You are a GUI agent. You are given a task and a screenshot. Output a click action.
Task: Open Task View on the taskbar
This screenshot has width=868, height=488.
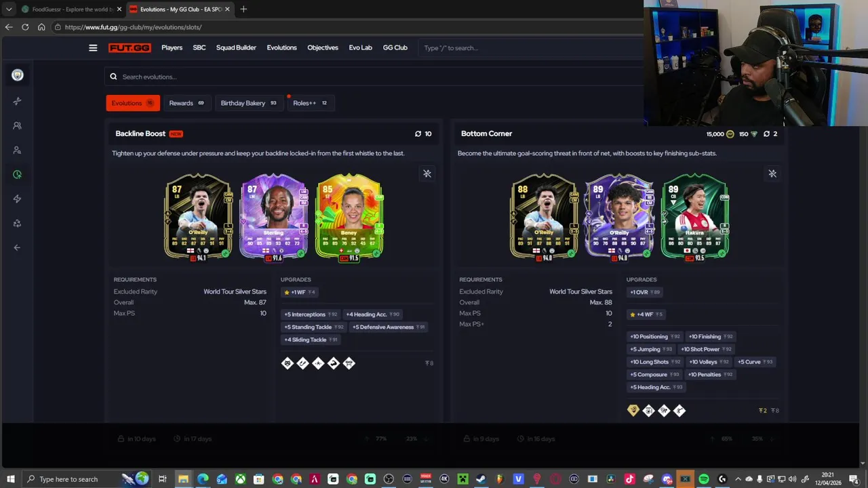163,479
